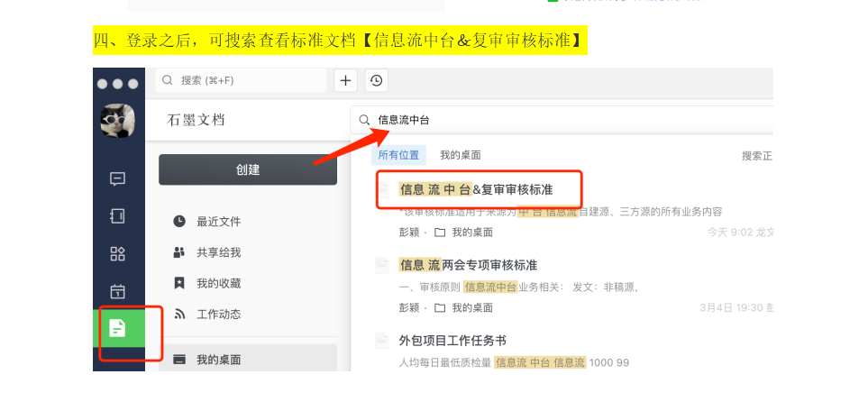Click the magnifier icon in document search
Screen dimensions: 868x420
(364, 120)
